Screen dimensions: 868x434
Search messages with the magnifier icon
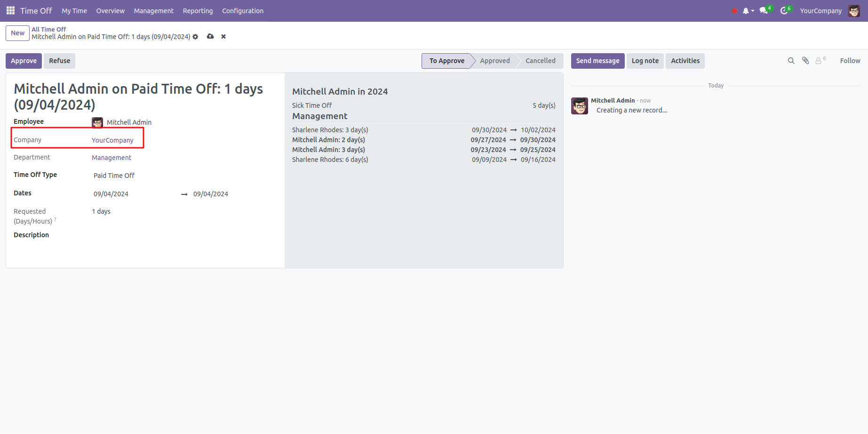tap(791, 61)
